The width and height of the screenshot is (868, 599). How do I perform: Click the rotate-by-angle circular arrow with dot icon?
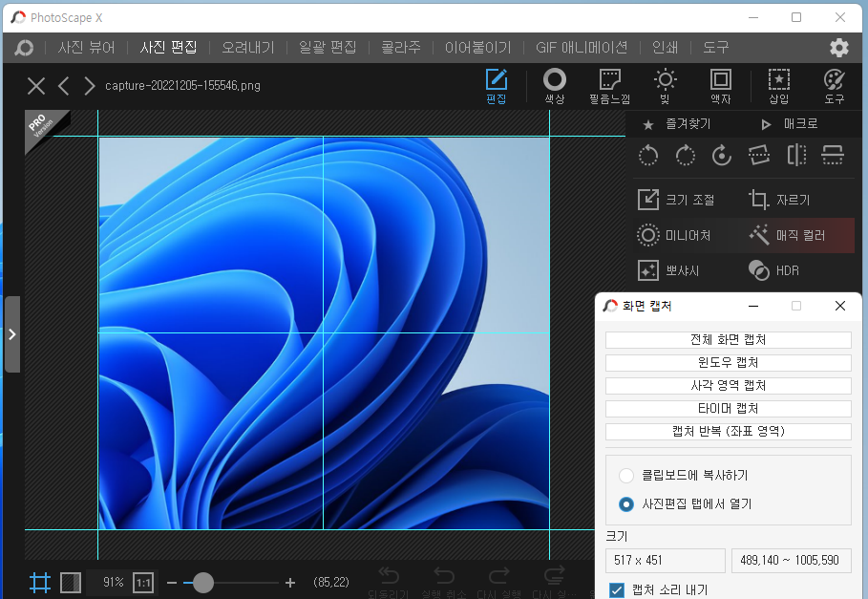(x=722, y=156)
